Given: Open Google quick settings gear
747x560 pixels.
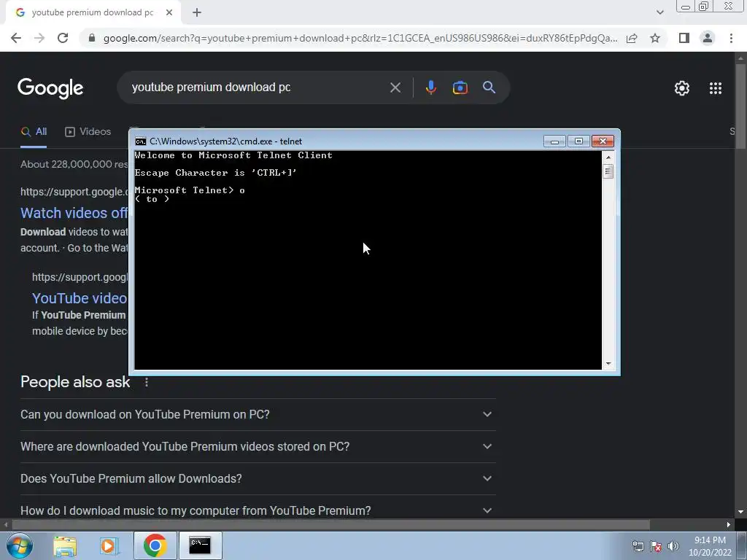Looking at the screenshot, I should point(682,88).
